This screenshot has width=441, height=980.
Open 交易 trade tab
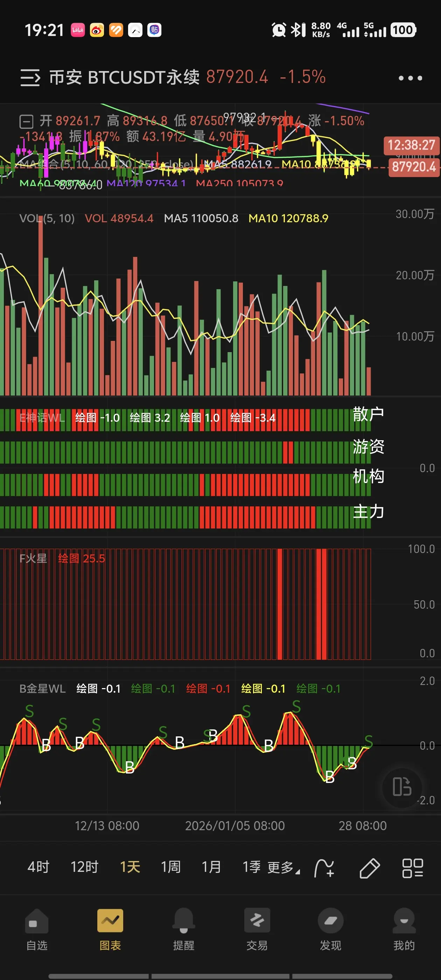(257, 930)
